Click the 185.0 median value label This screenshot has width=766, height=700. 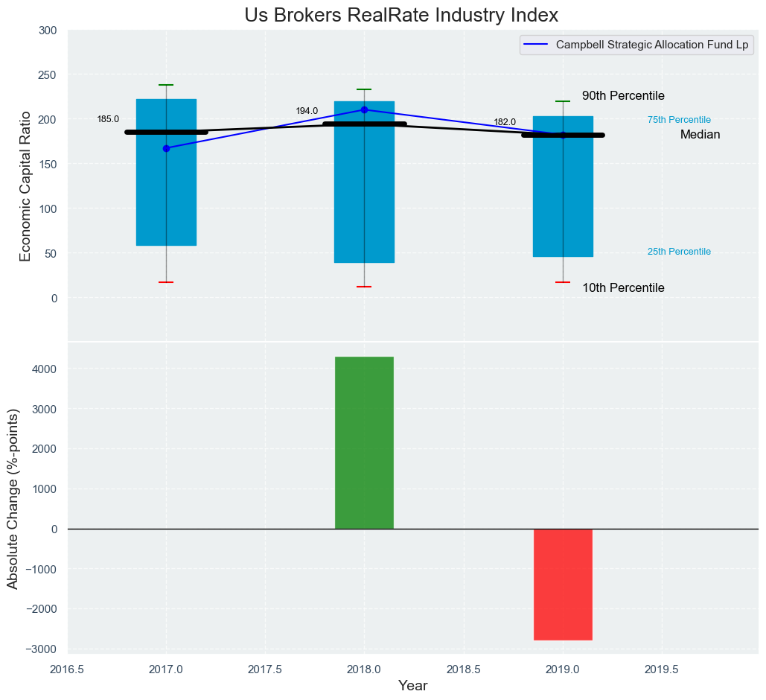click(108, 119)
